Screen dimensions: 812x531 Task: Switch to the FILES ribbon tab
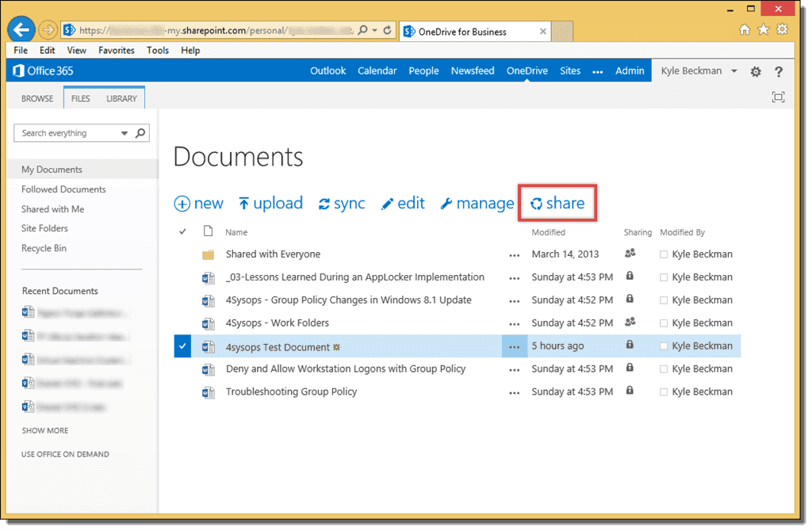tap(81, 98)
